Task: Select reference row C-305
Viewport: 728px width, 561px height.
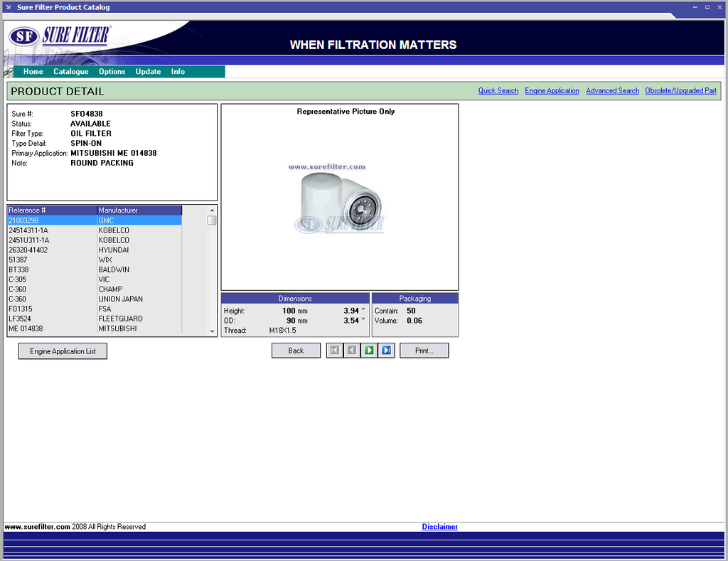Action: 95,279
